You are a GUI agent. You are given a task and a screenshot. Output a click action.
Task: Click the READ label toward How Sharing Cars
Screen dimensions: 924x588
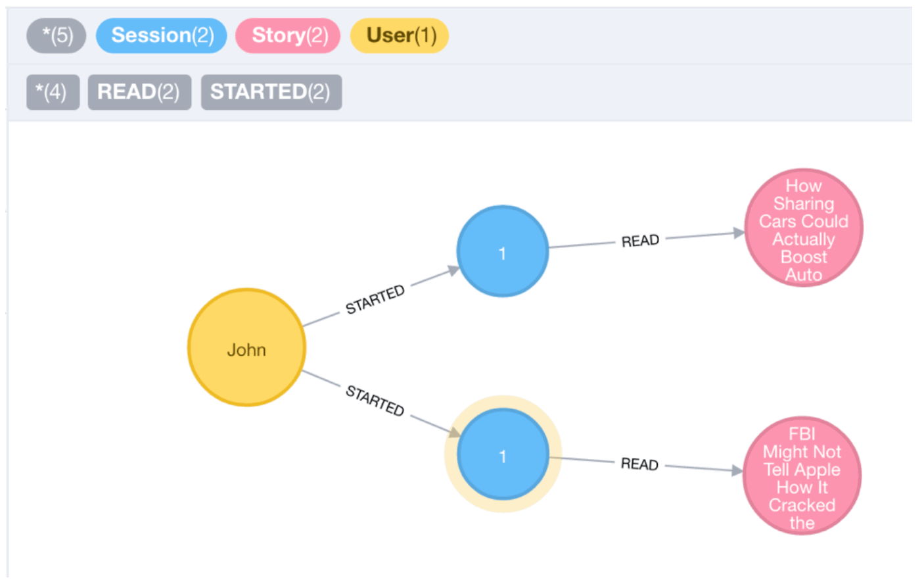(x=640, y=241)
